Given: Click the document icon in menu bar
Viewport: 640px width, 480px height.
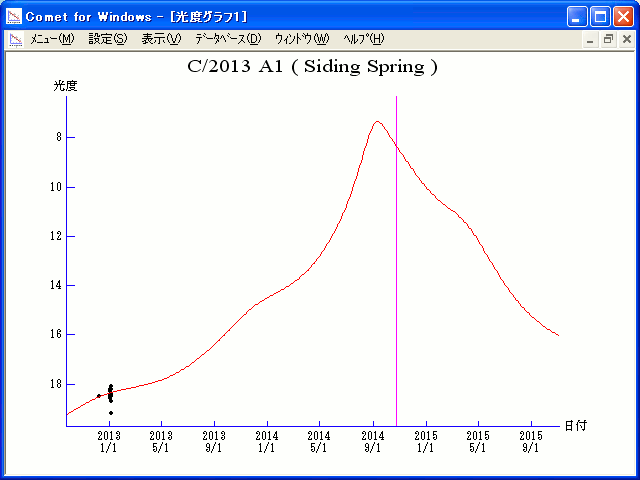Looking at the screenshot, I should coord(16,40).
